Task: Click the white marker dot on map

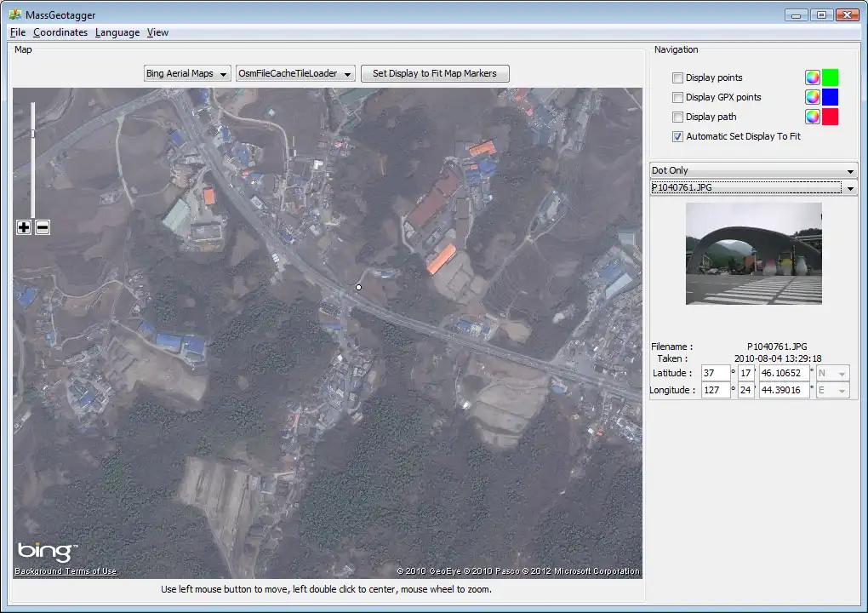Action: (x=359, y=288)
